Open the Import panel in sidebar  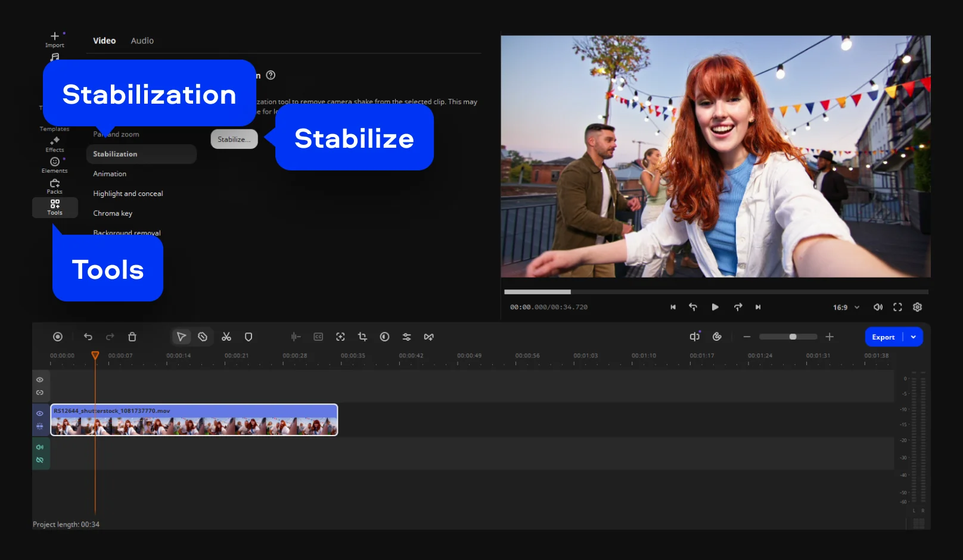55,39
